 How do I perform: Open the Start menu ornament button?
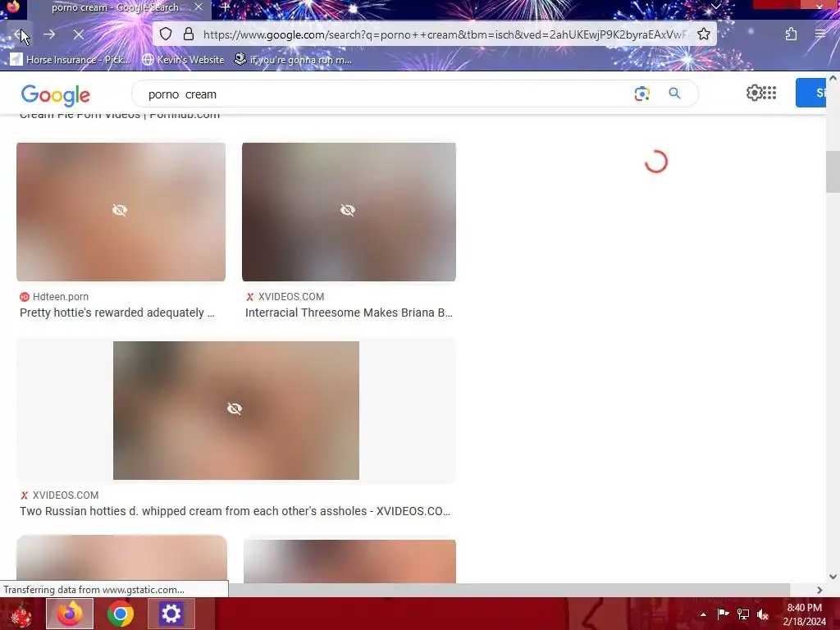coord(21,614)
